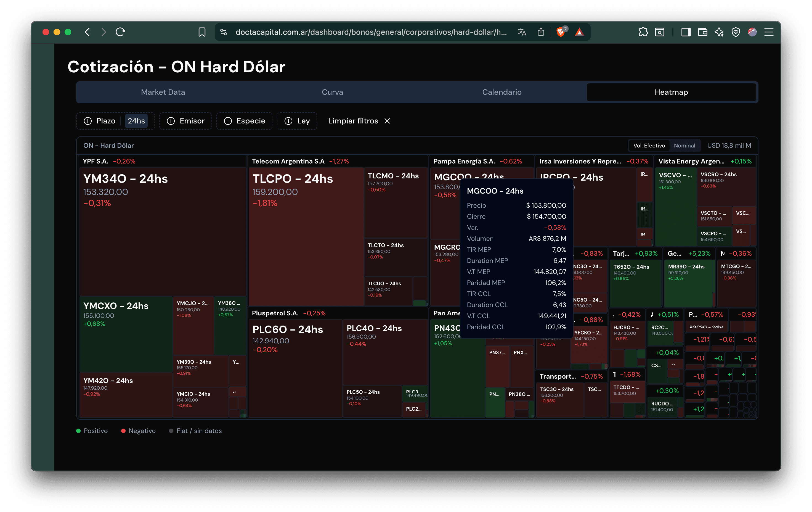The height and width of the screenshot is (512, 812).
Task: Reload the page
Action: [120, 32]
